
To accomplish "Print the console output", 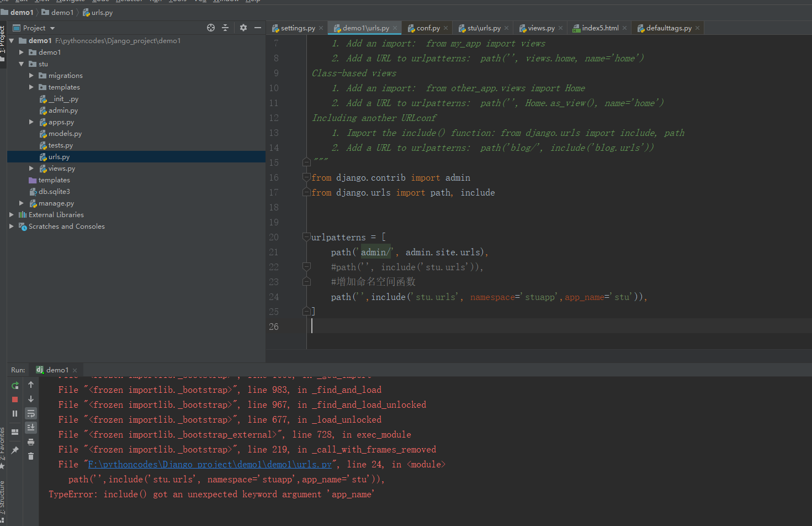I will [x=31, y=442].
